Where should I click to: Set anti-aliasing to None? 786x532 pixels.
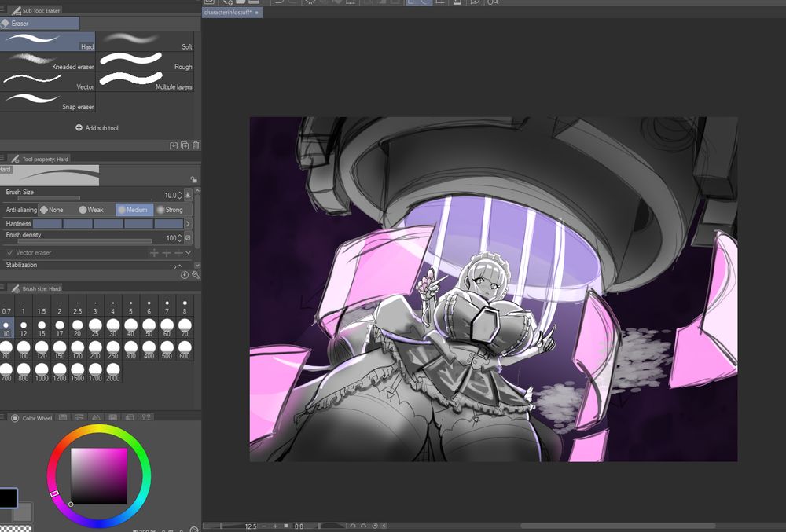tap(52, 210)
